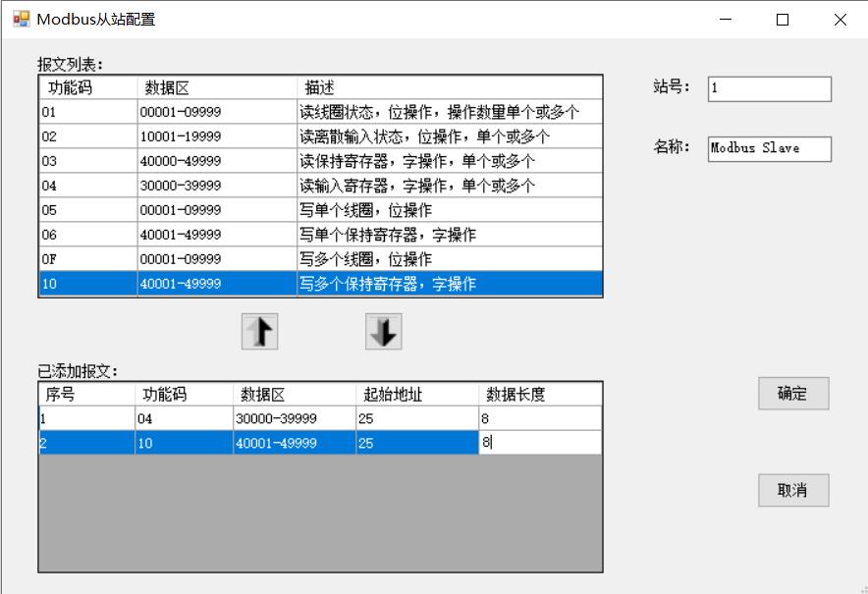Select function code 0F row in 报文列表
Screen dimensions: 868x594
(321, 259)
